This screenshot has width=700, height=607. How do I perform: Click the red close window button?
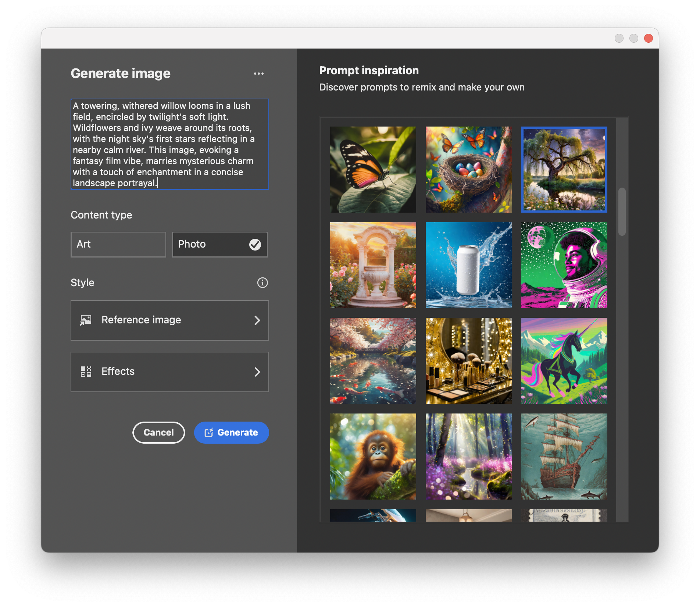point(649,38)
